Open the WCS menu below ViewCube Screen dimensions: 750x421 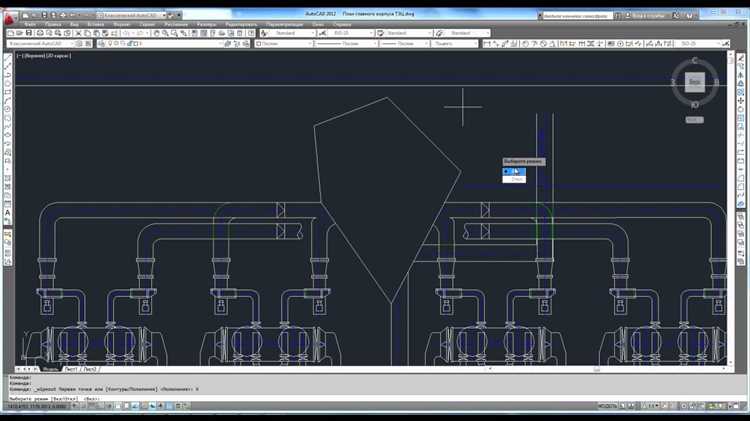pyautogui.click(x=695, y=120)
